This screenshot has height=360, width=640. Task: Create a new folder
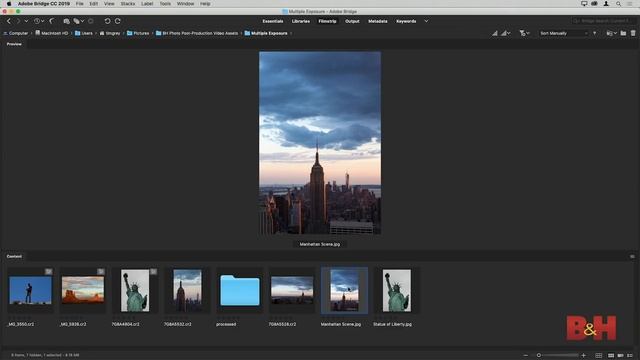coord(623,33)
